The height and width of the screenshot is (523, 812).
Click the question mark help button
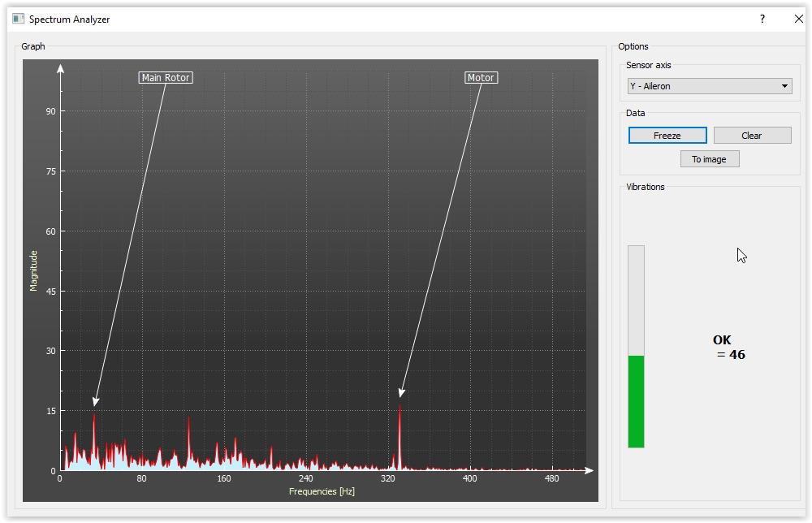[x=762, y=19]
